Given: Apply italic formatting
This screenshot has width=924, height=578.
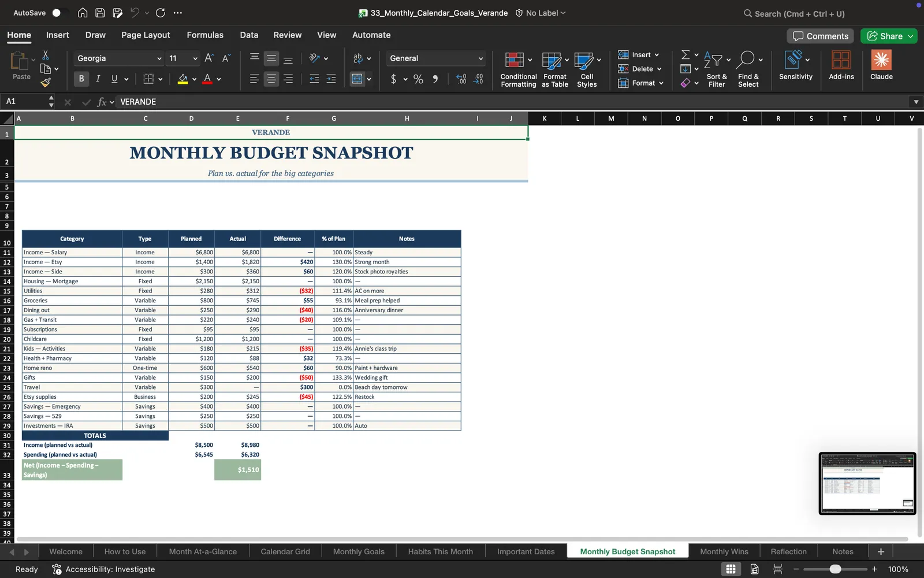Looking at the screenshot, I should tap(98, 79).
